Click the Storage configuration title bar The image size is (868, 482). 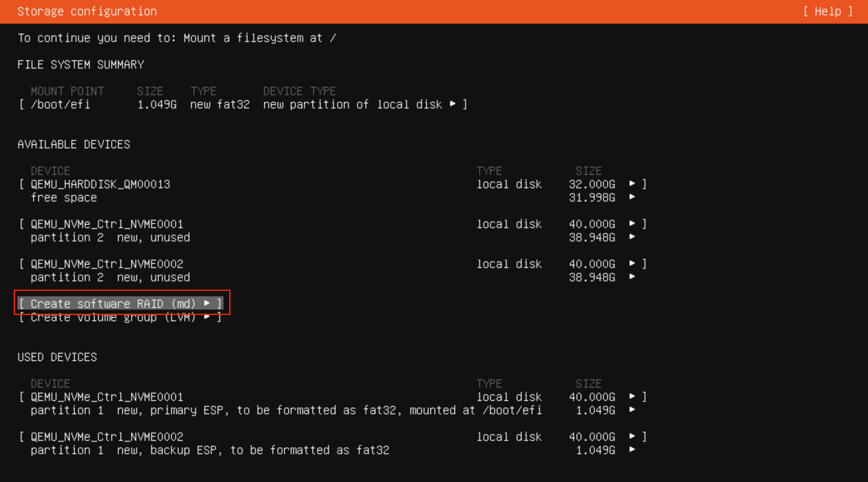(87, 11)
